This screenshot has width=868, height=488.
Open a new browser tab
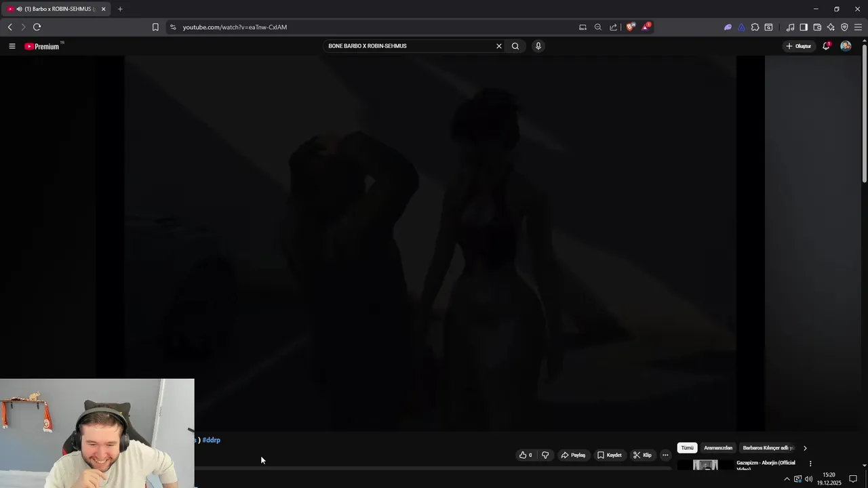click(120, 9)
